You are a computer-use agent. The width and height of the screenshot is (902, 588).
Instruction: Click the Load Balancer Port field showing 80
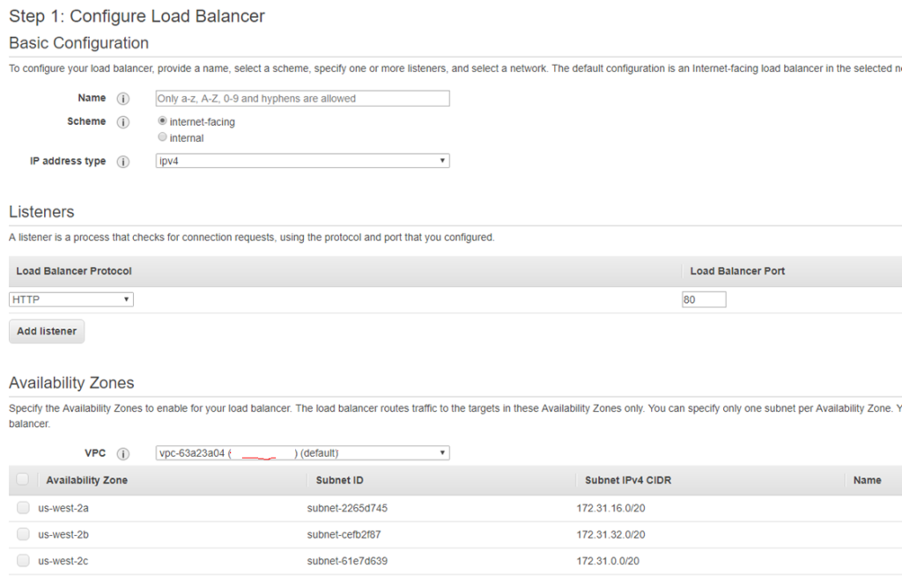pyautogui.click(x=703, y=299)
